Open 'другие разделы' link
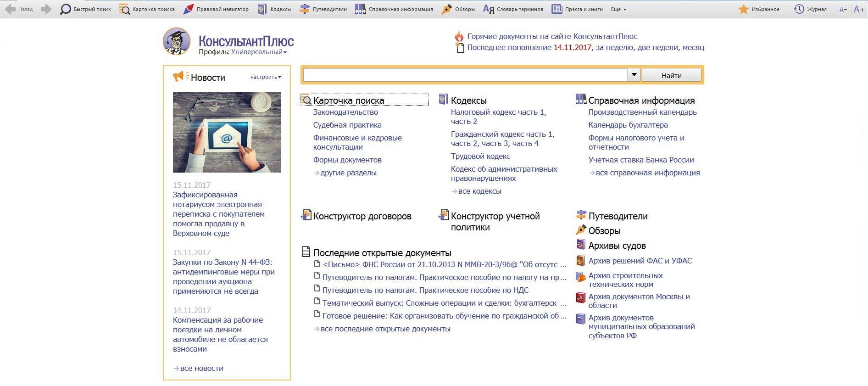Viewport: 868px width, 386px height. click(x=348, y=173)
